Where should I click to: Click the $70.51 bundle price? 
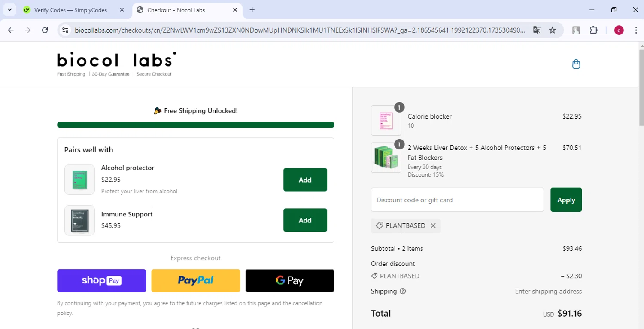[572, 148]
